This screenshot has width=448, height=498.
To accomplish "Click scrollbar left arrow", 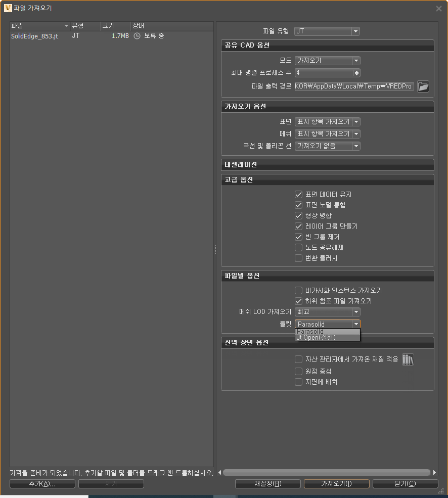I will [x=219, y=473].
